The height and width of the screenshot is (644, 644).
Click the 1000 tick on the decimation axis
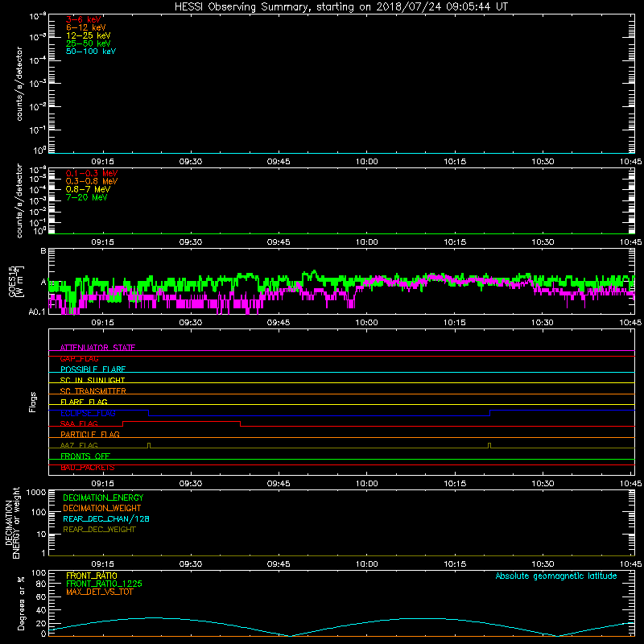tap(36, 492)
